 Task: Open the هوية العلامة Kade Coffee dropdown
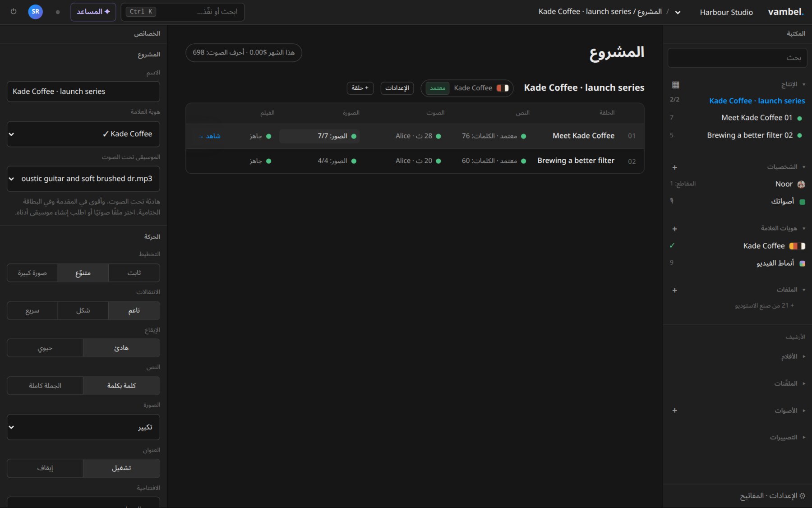[83, 134]
